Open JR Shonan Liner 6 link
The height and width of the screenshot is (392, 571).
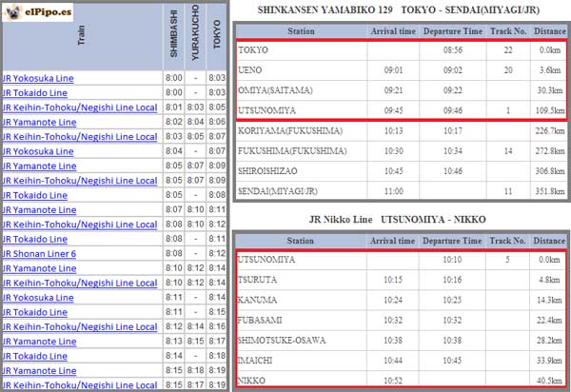(39, 254)
